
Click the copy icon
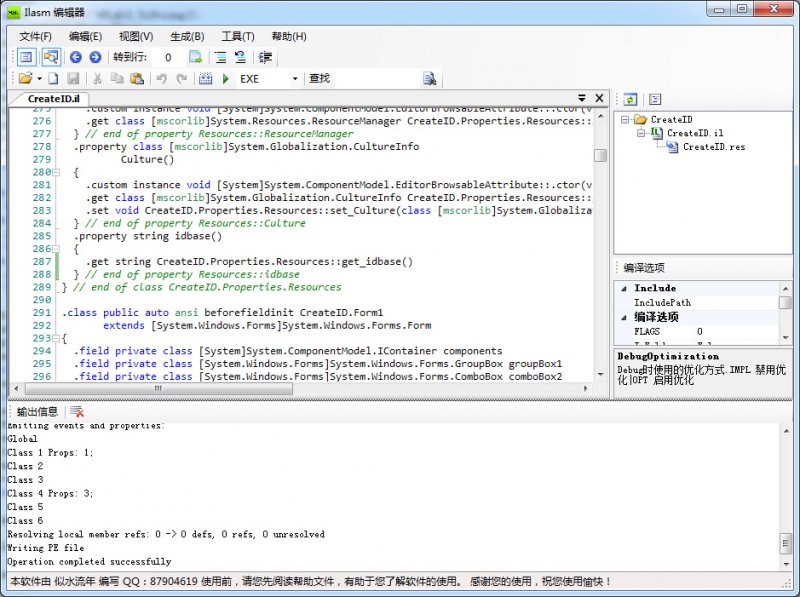[x=117, y=79]
